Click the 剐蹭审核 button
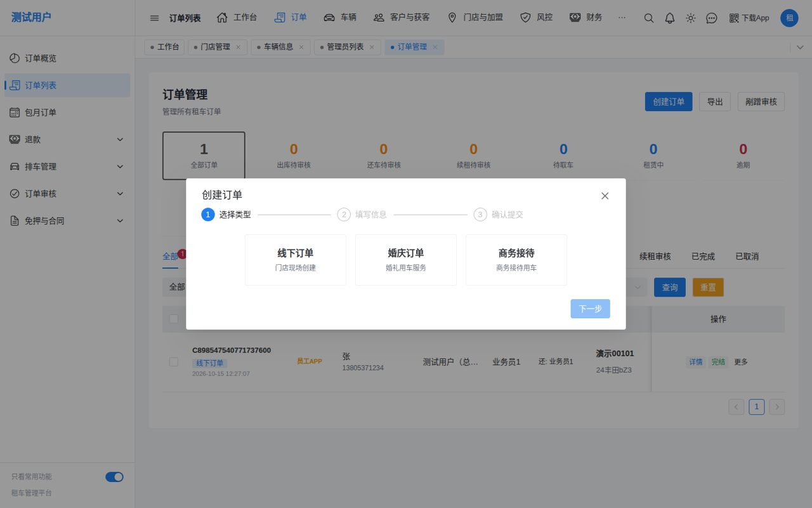 pos(761,102)
